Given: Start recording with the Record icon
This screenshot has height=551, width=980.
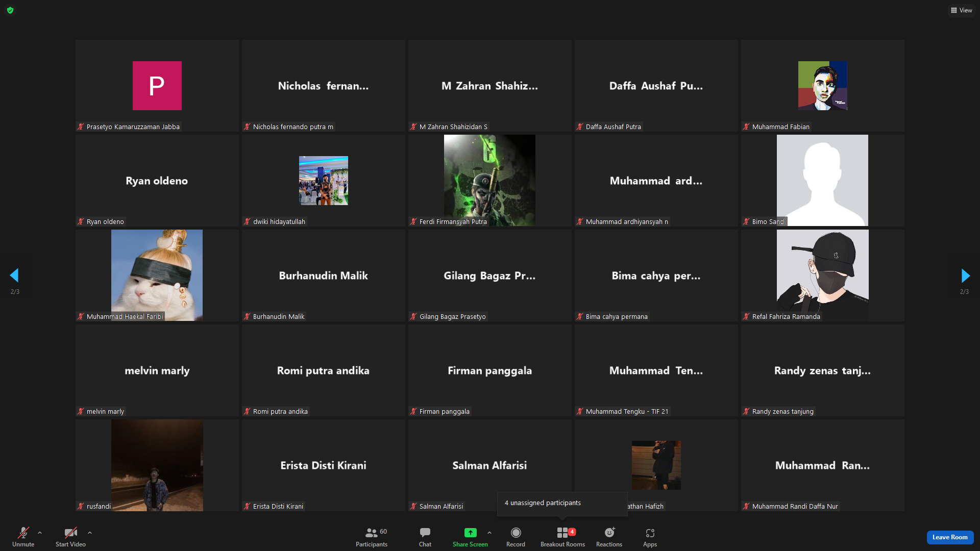Looking at the screenshot, I should 516,533.
